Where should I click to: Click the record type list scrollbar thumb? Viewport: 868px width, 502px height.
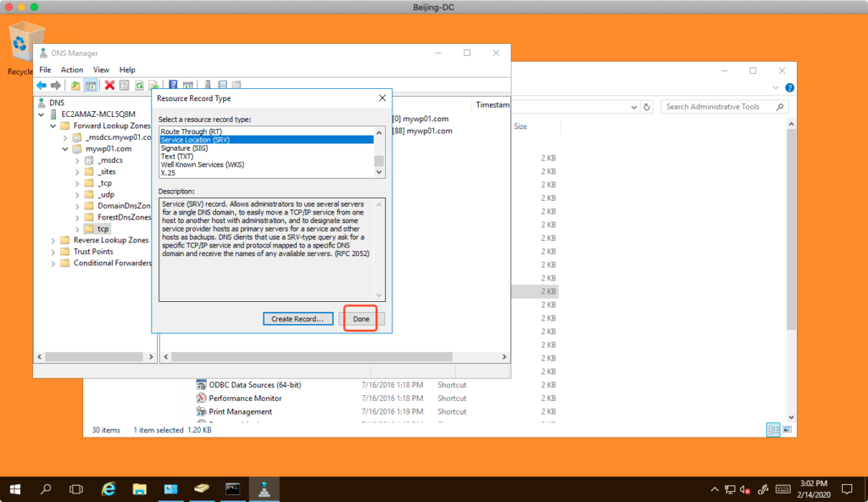(x=379, y=161)
